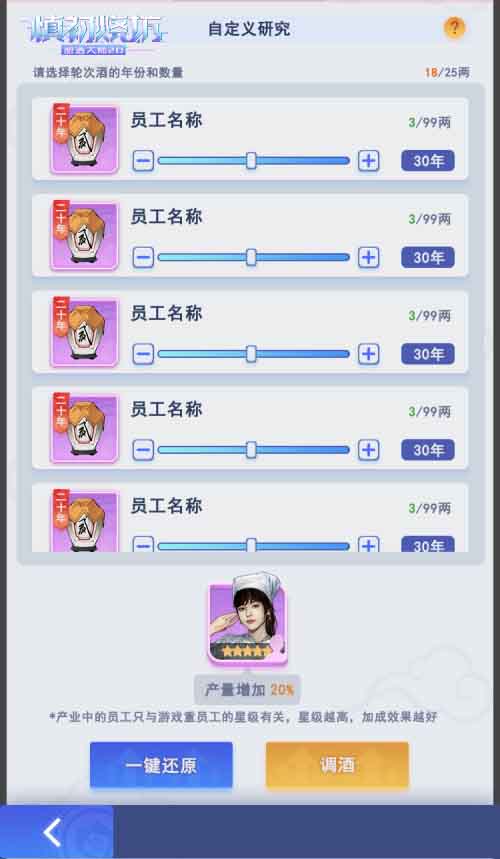Click minus button in the fourth wine row

pyautogui.click(x=143, y=450)
